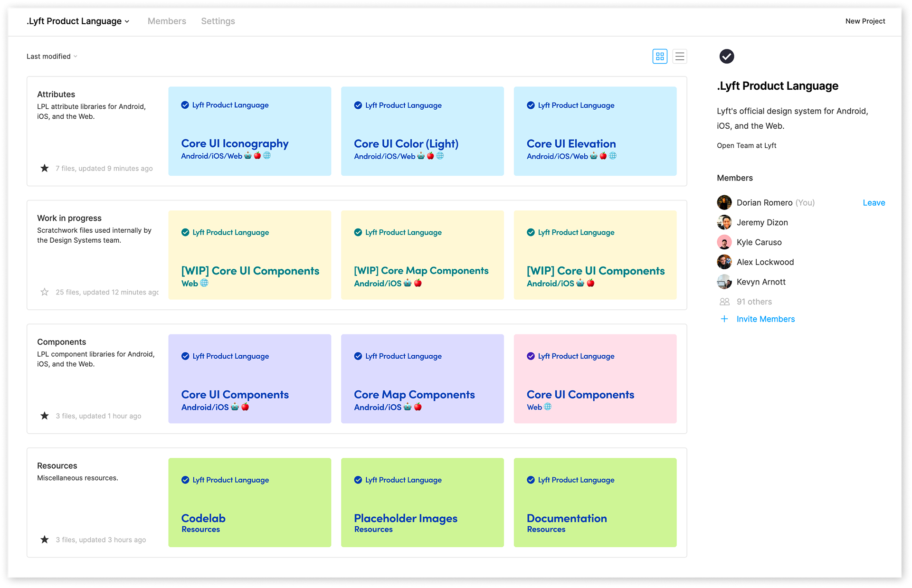Star the Work in progress project

pyautogui.click(x=45, y=292)
